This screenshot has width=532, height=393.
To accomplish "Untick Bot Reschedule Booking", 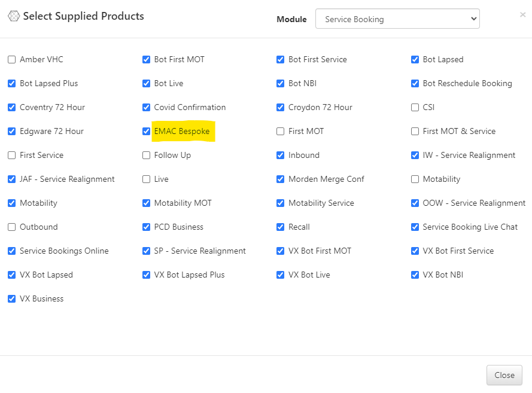I will (x=415, y=83).
